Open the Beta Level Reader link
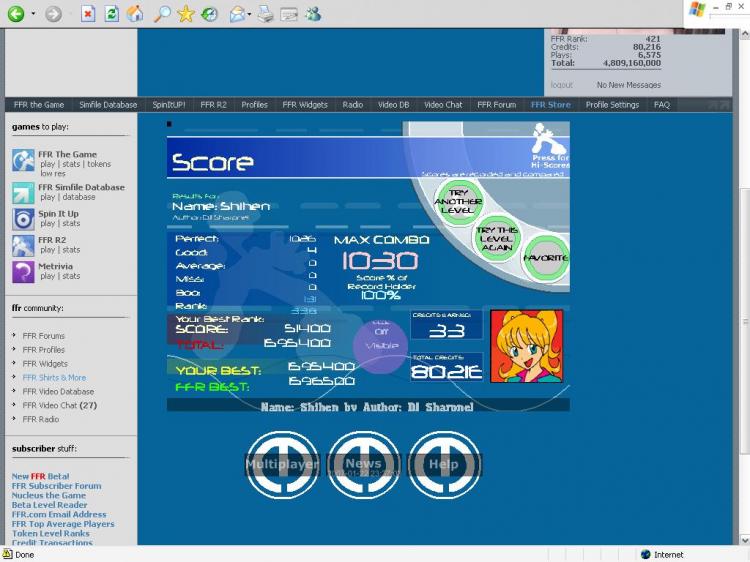 [50, 505]
